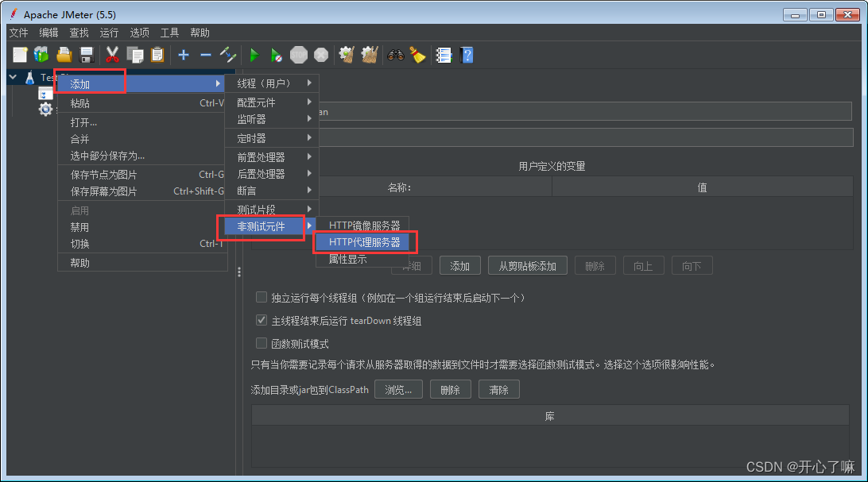Screen dimensions: 868x482
Task: Click the 浏览... button for ClassPath
Action: point(398,389)
